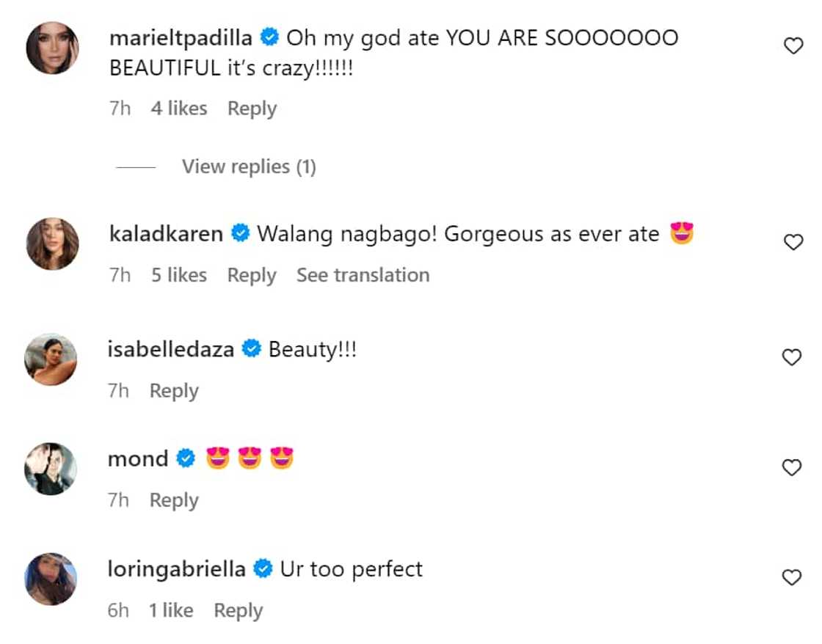View the 5 likes on kaladkaren's comment
This screenshot has width=822, height=644.
click(x=179, y=276)
